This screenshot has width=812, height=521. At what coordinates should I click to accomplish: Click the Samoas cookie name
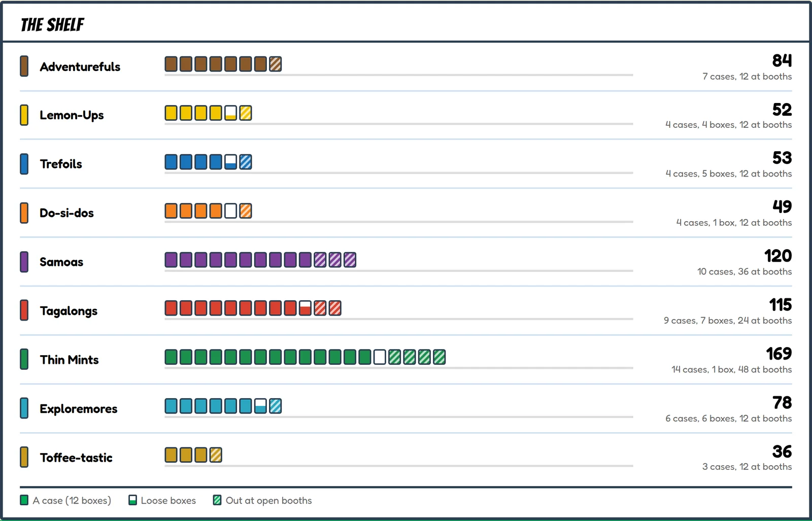[61, 262]
